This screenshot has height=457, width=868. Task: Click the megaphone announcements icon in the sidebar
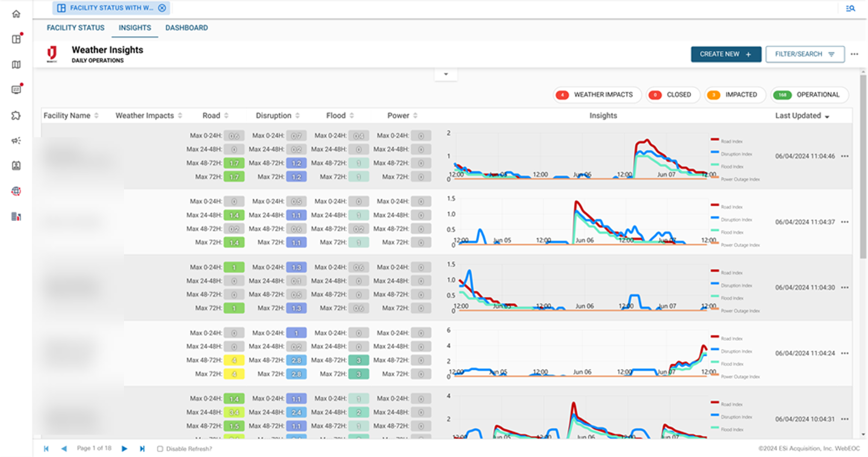[16, 140]
